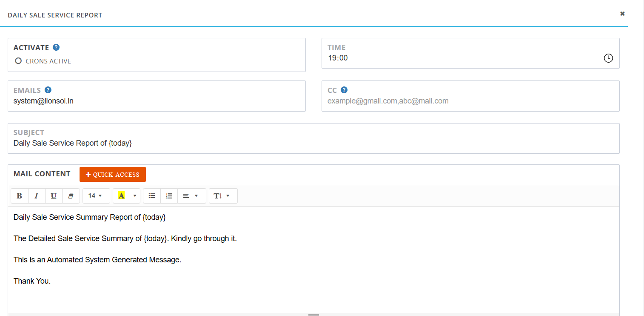Image resolution: width=644 pixels, height=316 pixels.
Task: Open the font size 14 dropdown
Action: point(96,196)
